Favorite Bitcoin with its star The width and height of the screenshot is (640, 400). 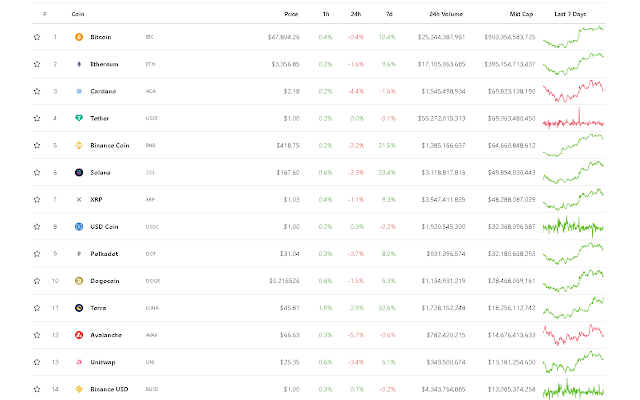(37, 37)
